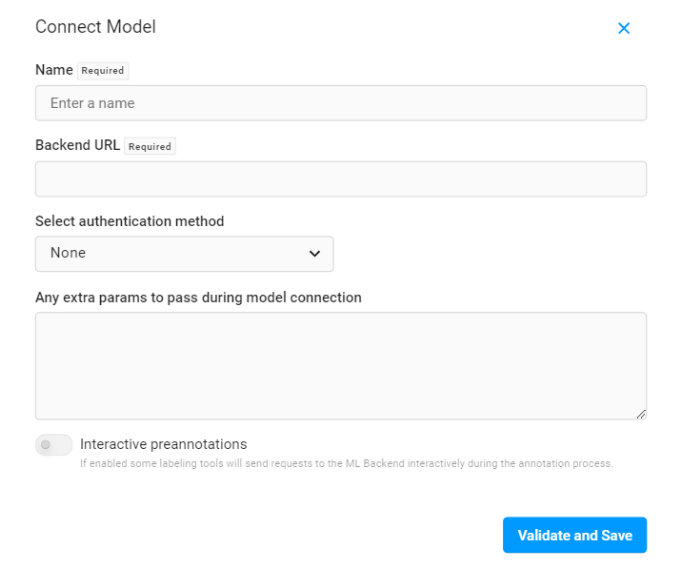Click the extra params label text
Viewport: 677px width, 577px height.
point(198,297)
